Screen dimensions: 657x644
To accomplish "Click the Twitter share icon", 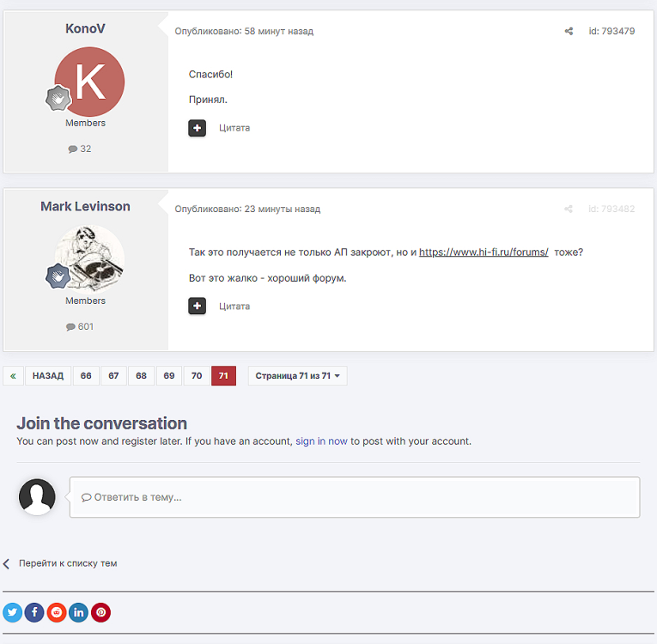I will pyautogui.click(x=13, y=612).
